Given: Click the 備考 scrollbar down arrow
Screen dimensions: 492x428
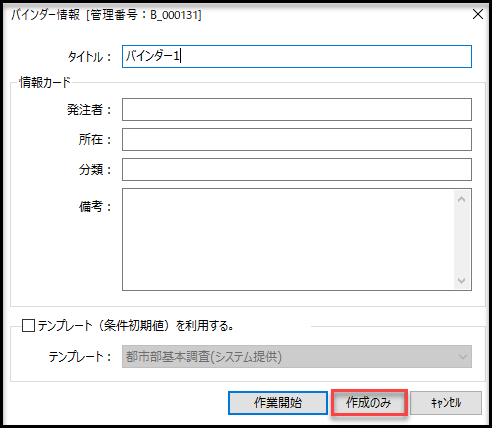Looking at the screenshot, I should (x=462, y=281).
